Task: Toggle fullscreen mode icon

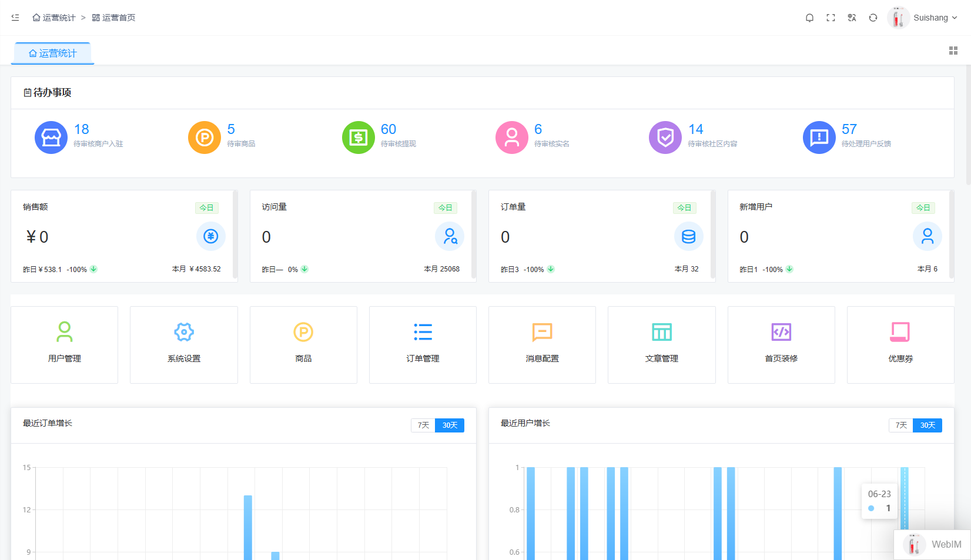Action: click(x=831, y=18)
